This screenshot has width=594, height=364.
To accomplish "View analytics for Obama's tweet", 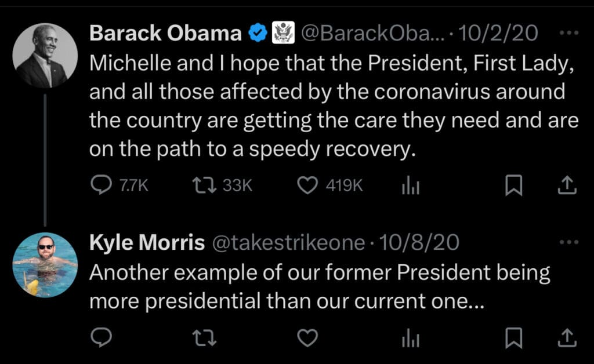I will (x=410, y=185).
